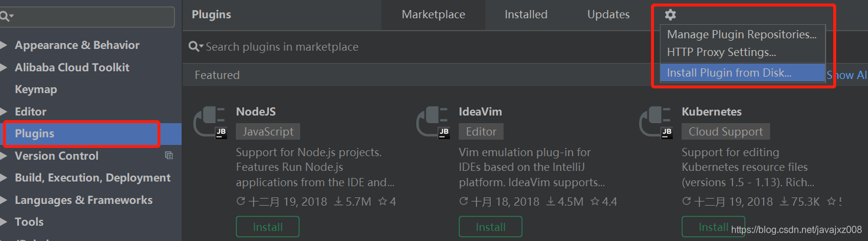Click the Version Control project-level icon
The width and height of the screenshot is (868, 241).
(169, 156)
